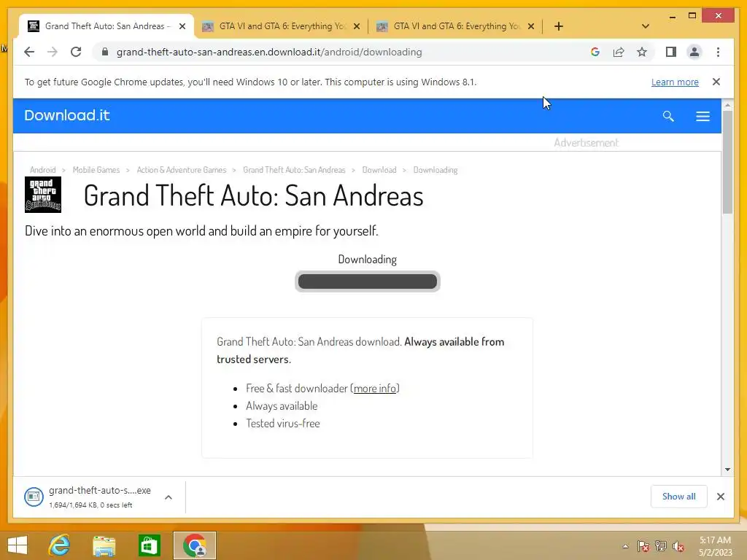
Task: Click the Download.it site logo
Action: coord(67,115)
